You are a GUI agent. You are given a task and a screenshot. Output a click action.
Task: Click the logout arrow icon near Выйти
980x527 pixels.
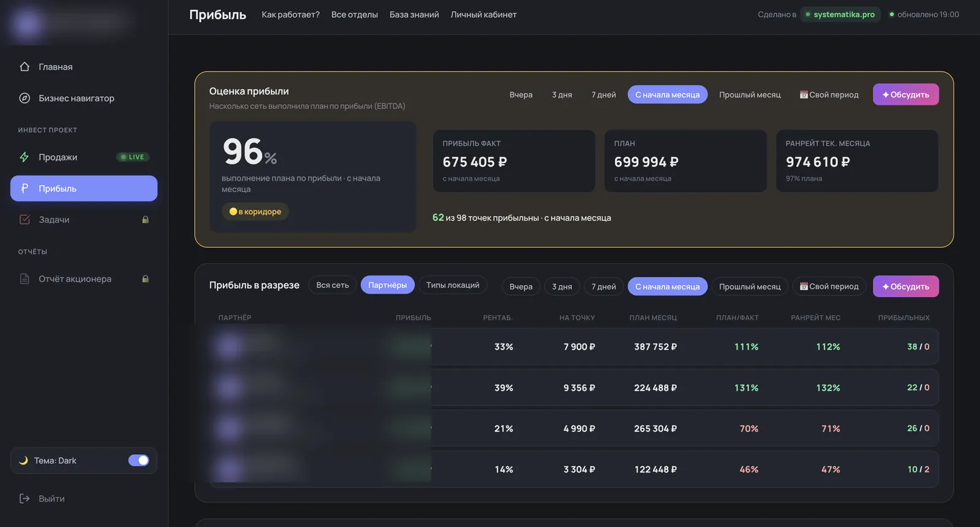(x=24, y=498)
